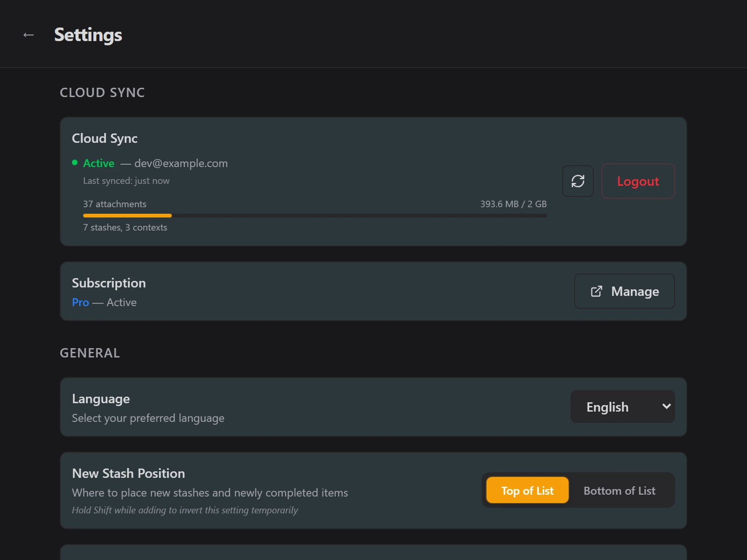747x560 pixels.
Task: Click the 393.6 MB / 2 GB storage text
Action: (514, 204)
